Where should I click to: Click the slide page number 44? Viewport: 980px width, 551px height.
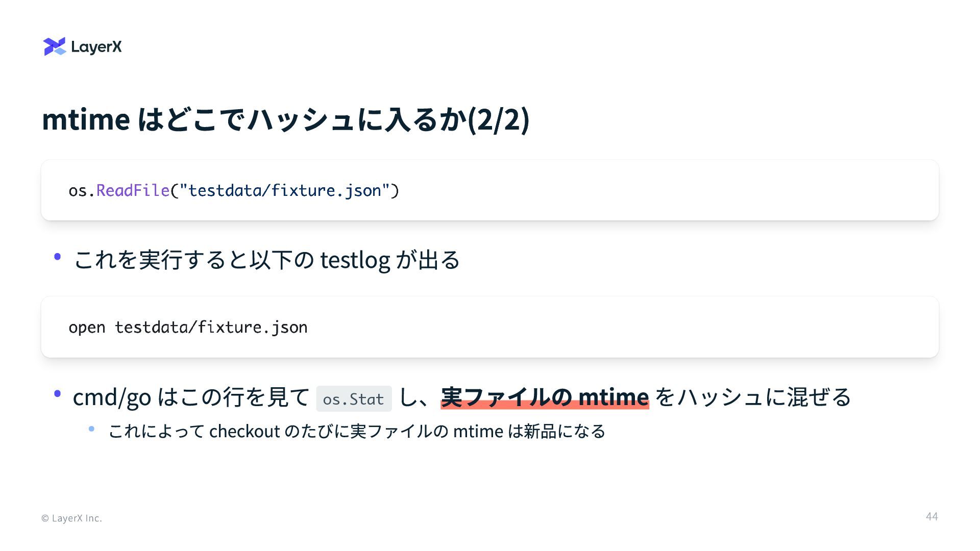[932, 517]
